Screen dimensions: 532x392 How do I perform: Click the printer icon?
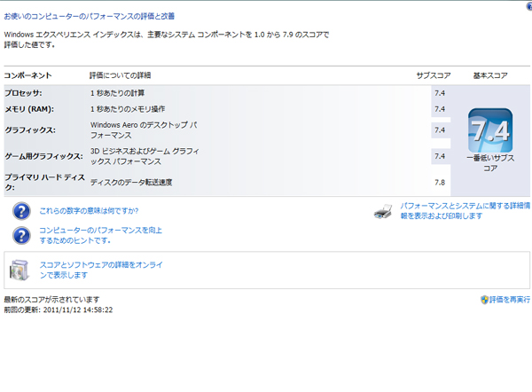[x=383, y=211]
